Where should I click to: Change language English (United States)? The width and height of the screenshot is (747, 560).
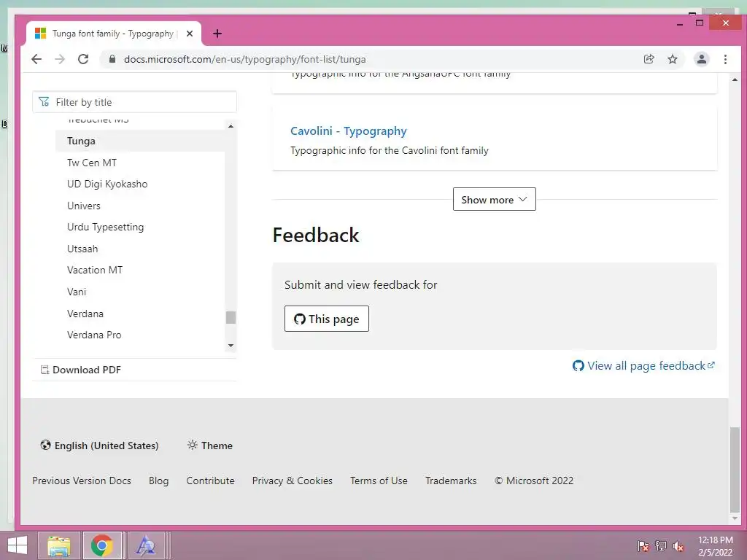[99, 446]
